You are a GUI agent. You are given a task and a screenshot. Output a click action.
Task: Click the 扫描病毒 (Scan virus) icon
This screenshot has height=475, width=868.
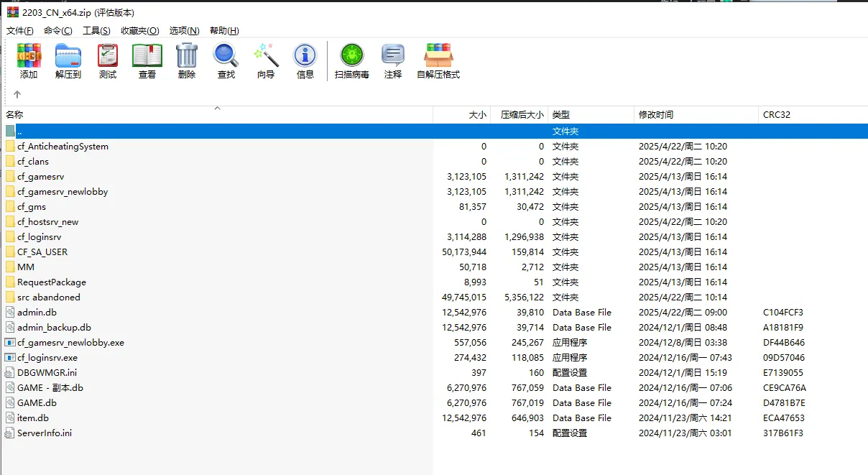click(352, 55)
